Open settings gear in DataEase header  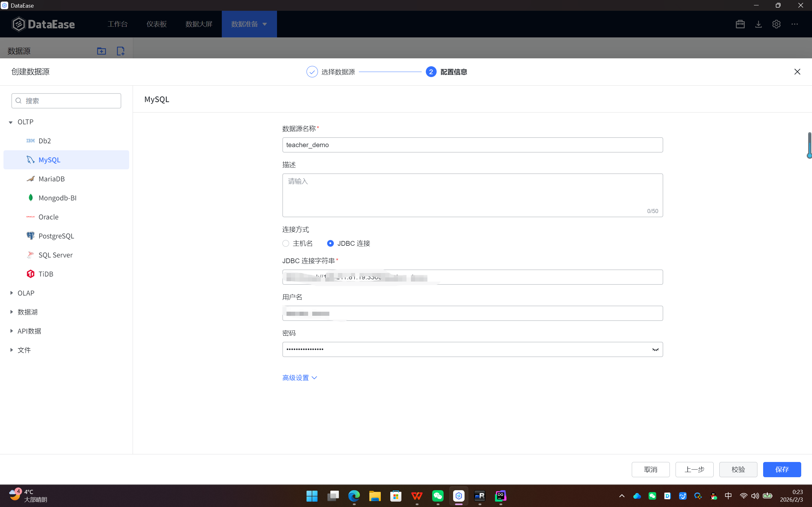point(776,24)
